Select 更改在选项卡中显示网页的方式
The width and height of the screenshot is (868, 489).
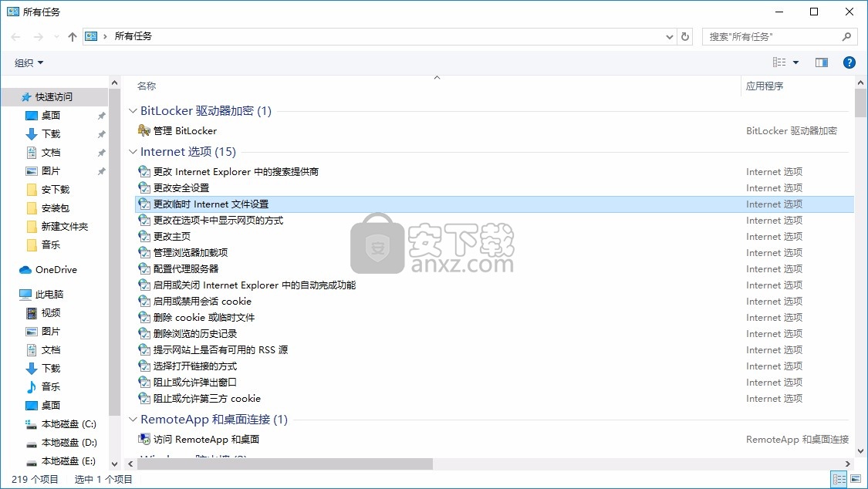218,220
